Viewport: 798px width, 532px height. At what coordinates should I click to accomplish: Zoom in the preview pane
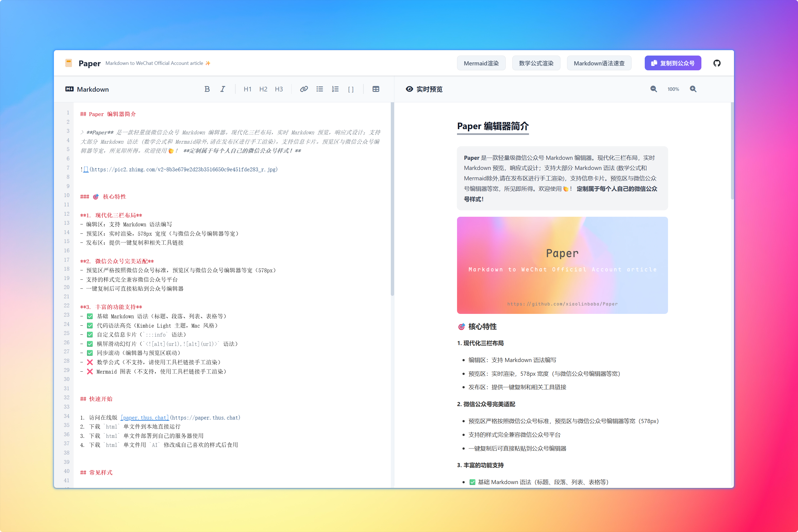pyautogui.click(x=693, y=89)
